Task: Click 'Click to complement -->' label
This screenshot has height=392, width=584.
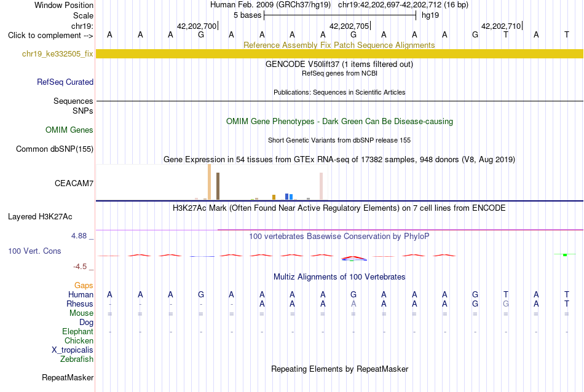Action: click(x=50, y=36)
